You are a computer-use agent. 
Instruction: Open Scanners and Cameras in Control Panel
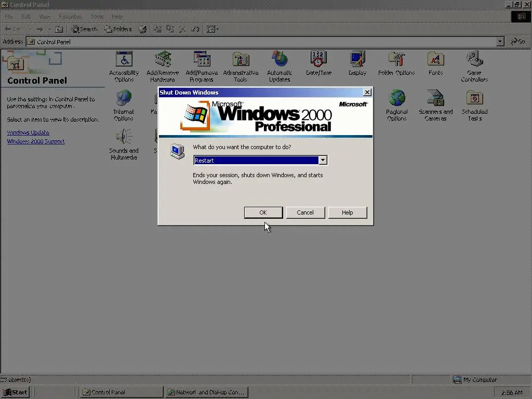click(436, 105)
